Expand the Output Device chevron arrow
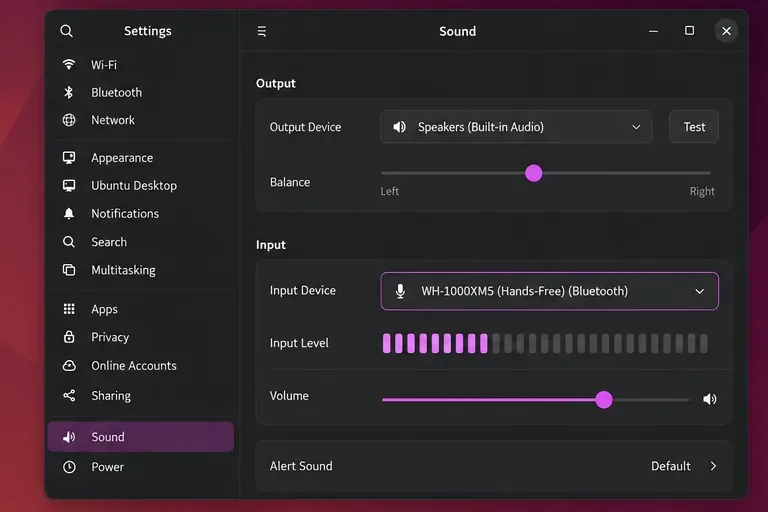The height and width of the screenshot is (512, 768). click(x=636, y=127)
